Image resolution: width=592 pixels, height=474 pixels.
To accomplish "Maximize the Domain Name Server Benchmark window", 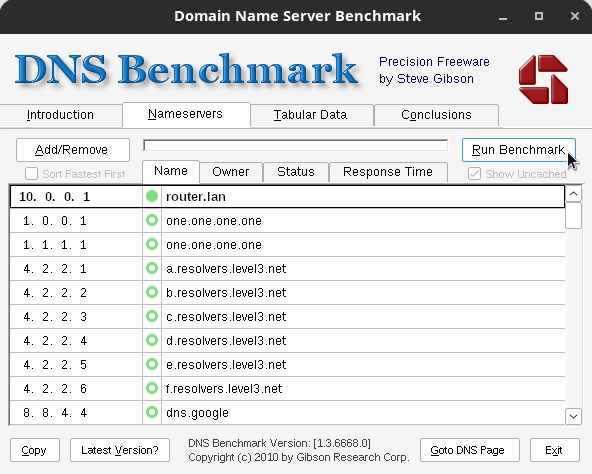I will (x=539, y=16).
